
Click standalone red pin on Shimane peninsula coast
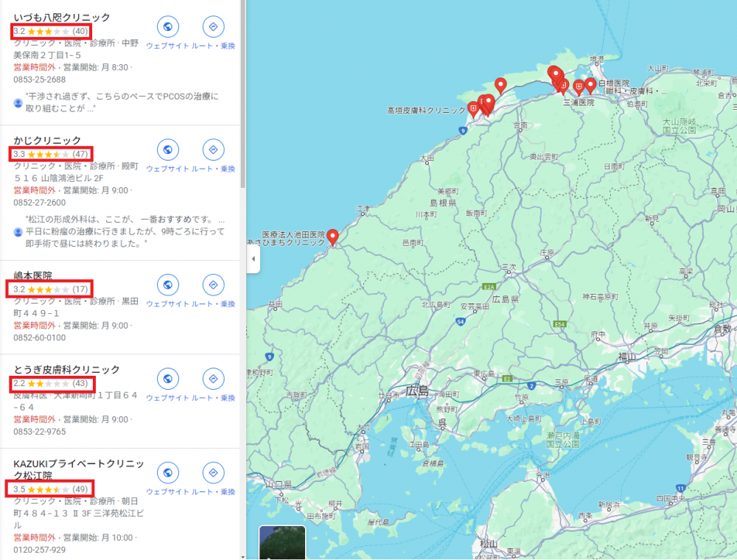click(x=501, y=86)
